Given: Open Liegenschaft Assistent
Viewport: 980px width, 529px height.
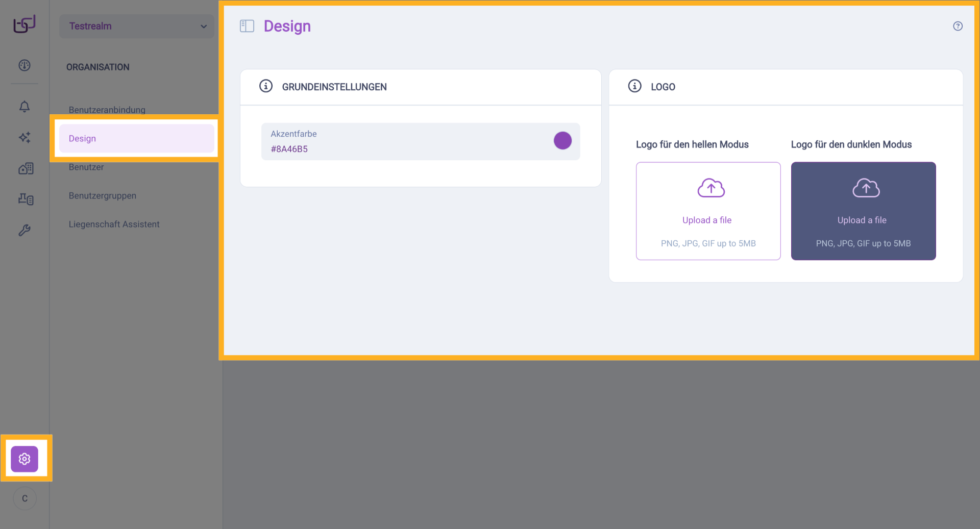Looking at the screenshot, I should [114, 224].
